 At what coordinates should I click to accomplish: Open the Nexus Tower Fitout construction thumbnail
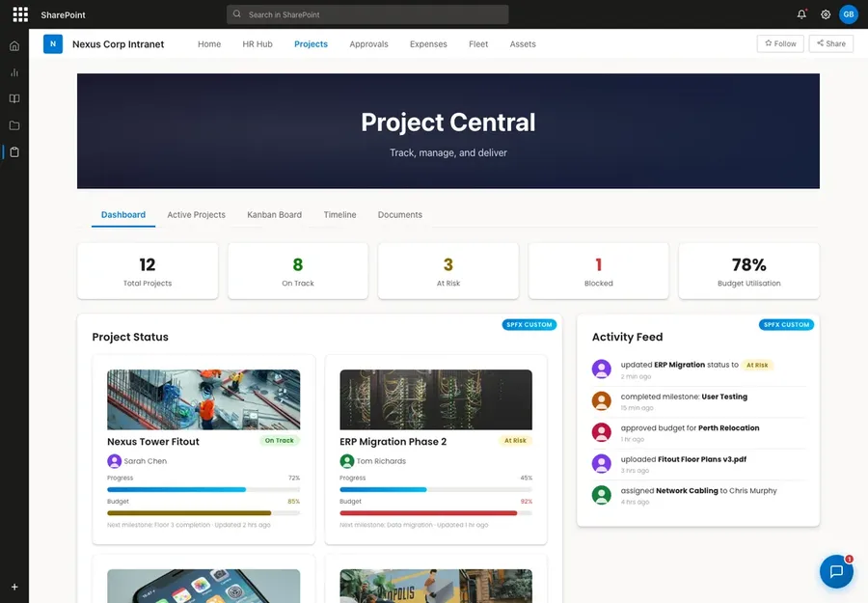click(203, 399)
